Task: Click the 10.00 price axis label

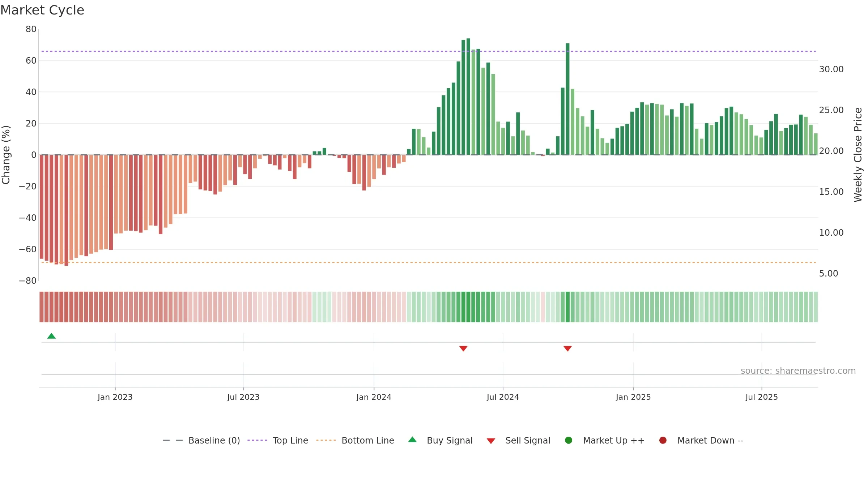Action: coord(831,232)
